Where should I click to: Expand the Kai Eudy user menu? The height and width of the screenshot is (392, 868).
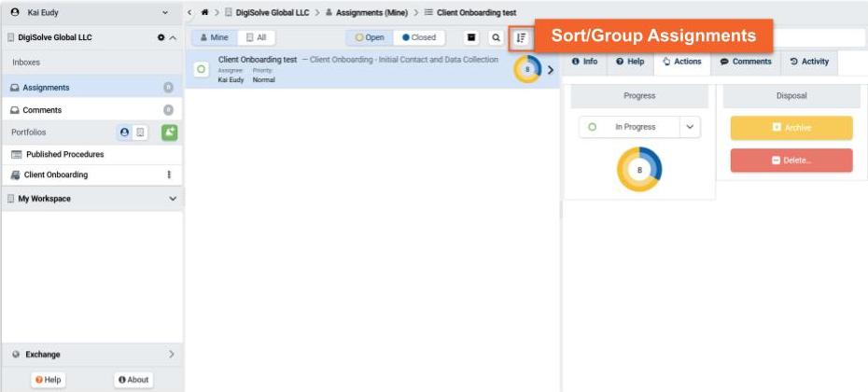[165, 12]
